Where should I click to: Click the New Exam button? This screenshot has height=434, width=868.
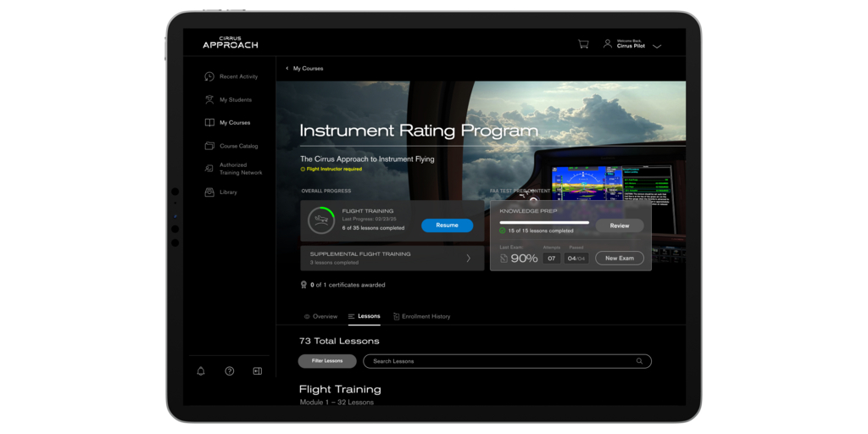619,259
